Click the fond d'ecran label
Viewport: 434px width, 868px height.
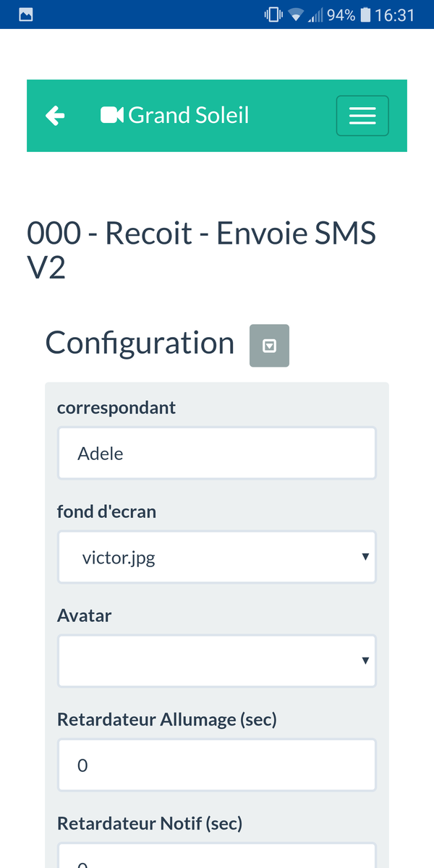tap(106, 511)
